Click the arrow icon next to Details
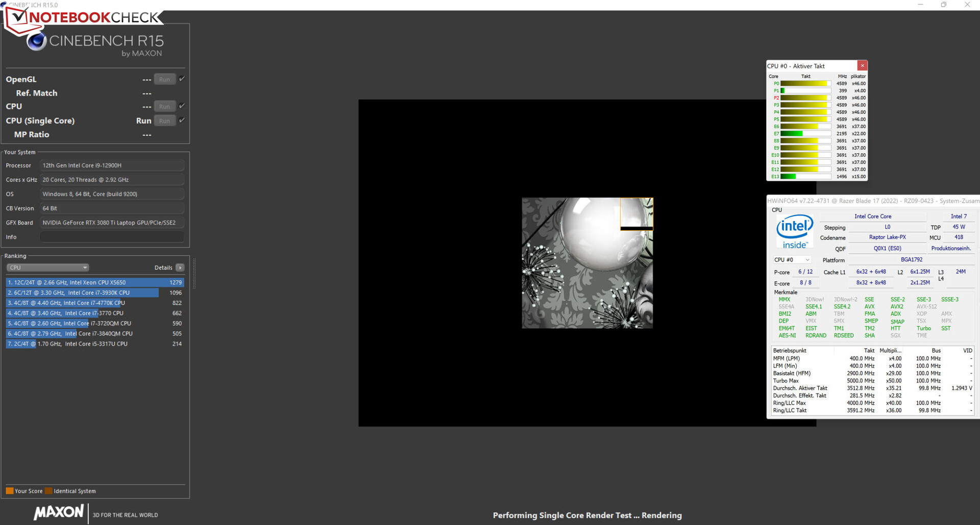 click(x=180, y=268)
